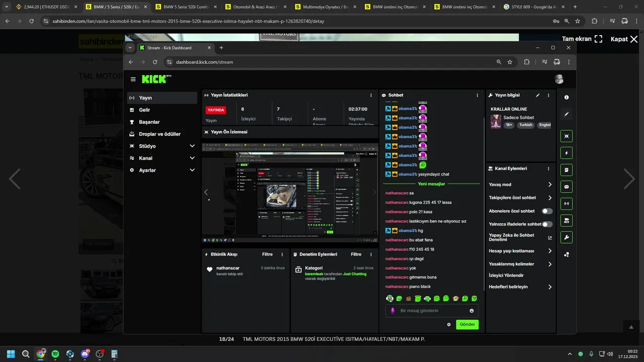
Task: Open Calculator from the taskbar
Action: (x=114, y=354)
